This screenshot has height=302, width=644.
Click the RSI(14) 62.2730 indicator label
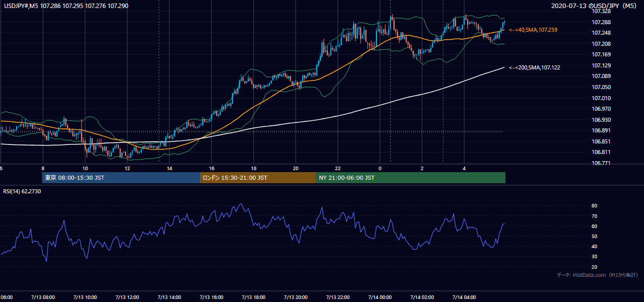[x=22, y=191]
